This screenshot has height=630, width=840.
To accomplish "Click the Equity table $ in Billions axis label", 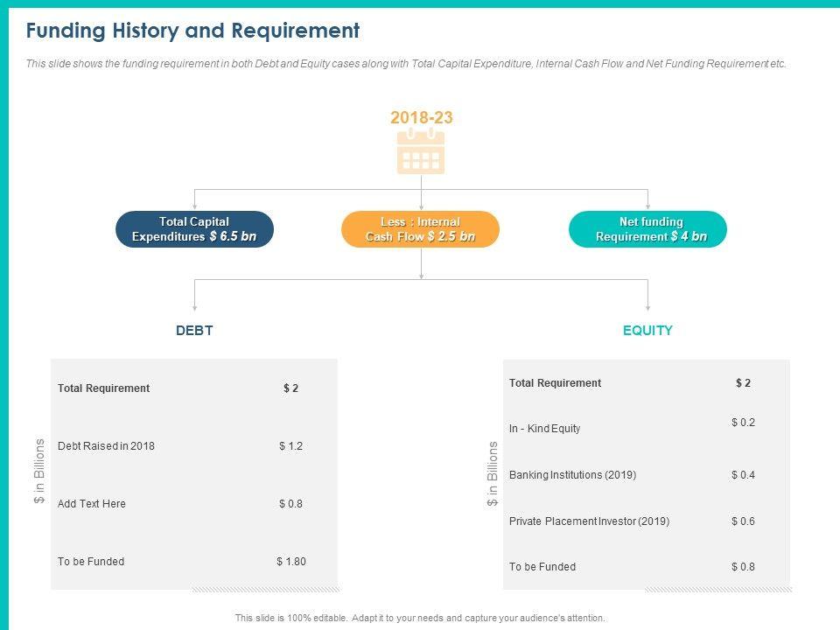I will pyautogui.click(x=493, y=473).
